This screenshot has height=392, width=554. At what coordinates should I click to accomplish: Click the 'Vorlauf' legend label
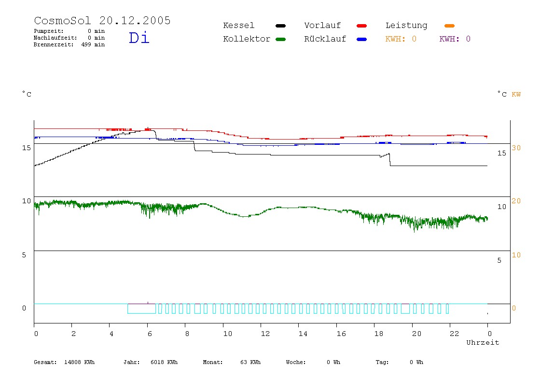point(322,26)
